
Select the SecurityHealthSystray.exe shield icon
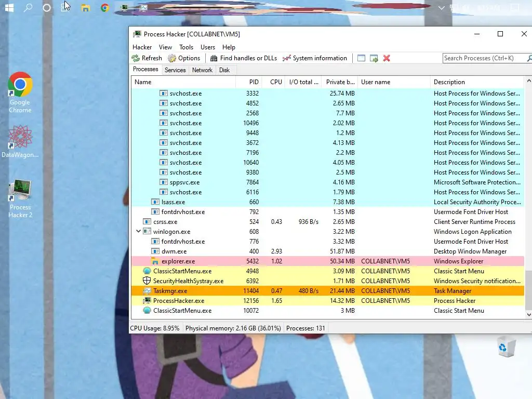[x=147, y=281]
